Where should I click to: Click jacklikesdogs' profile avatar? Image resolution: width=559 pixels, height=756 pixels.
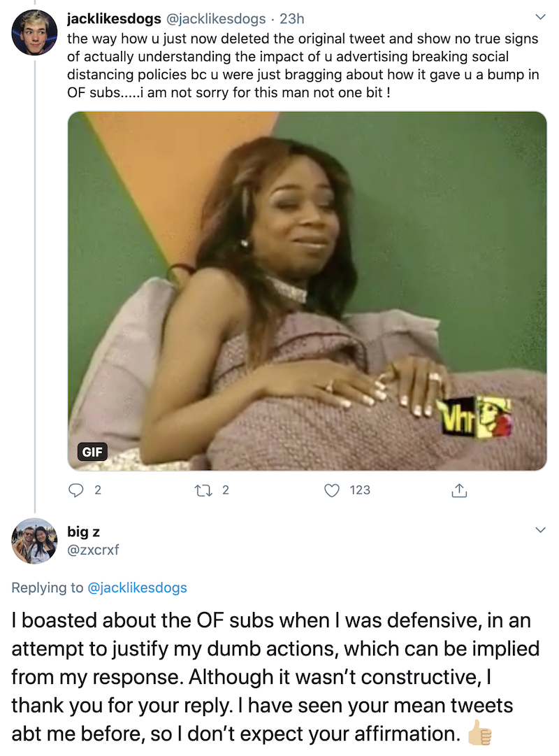pos(34,33)
